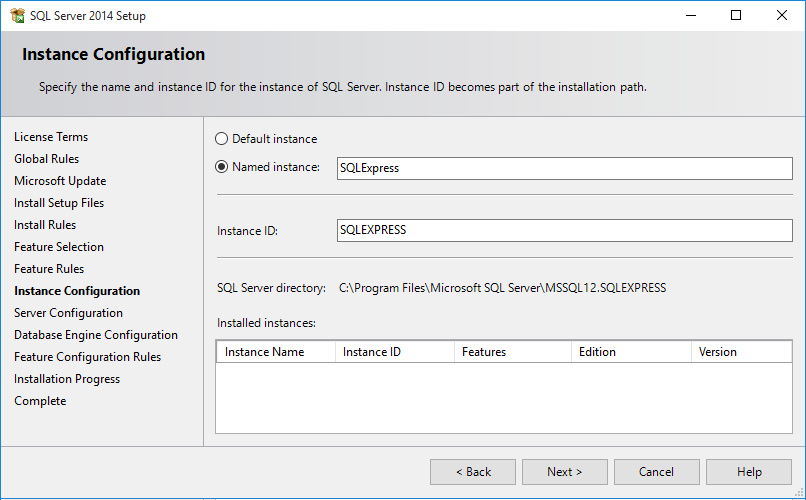Select Install Rules step
Screen dimensions: 806x500
(x=45, y=225)
